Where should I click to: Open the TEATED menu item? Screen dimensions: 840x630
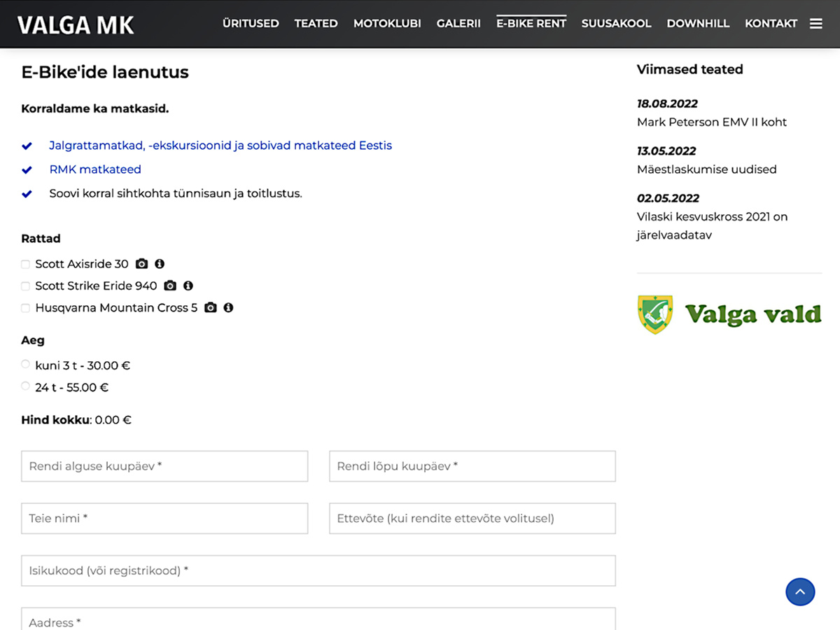pos(316,24)
